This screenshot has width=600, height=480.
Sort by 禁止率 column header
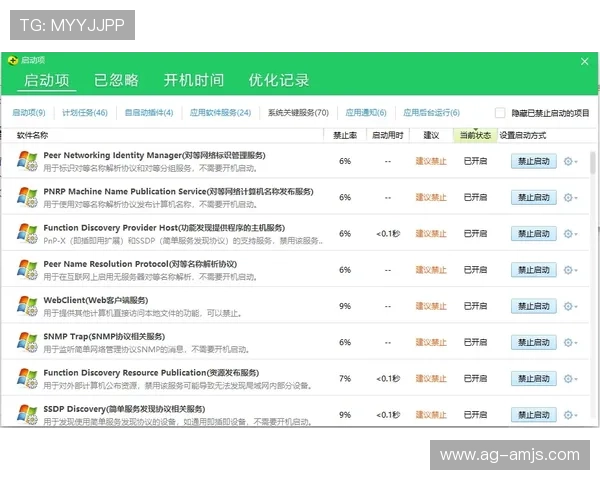pyautogui.click(x=345, y=135)
